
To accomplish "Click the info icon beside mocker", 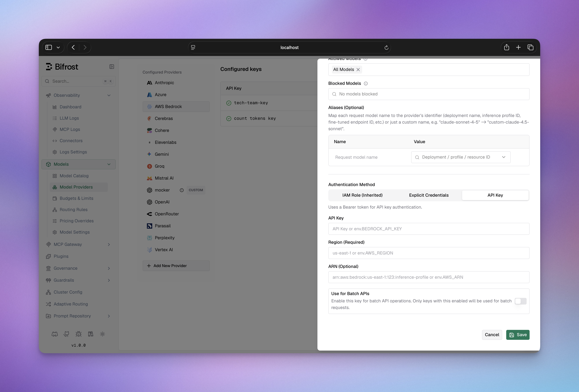I will click(182, 190).
